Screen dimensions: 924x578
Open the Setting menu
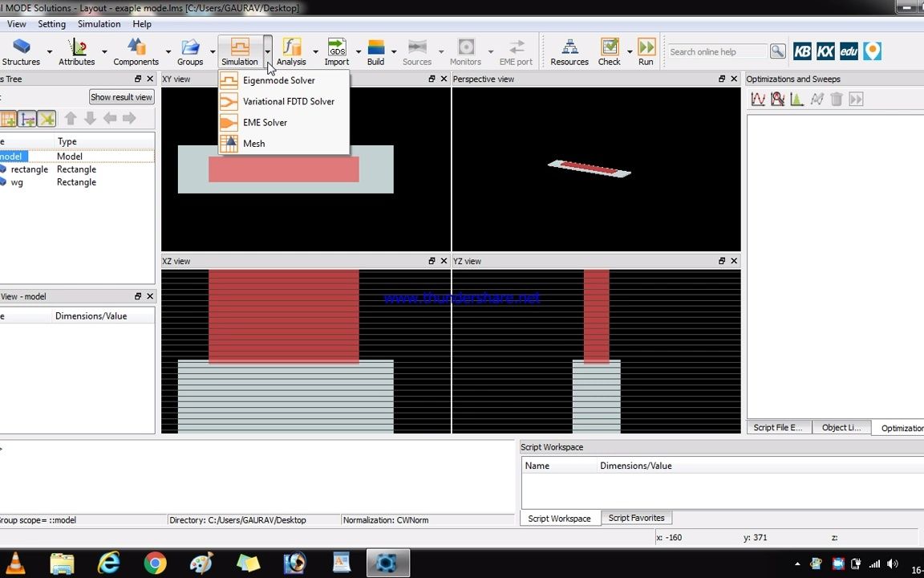tap(51, 23)
